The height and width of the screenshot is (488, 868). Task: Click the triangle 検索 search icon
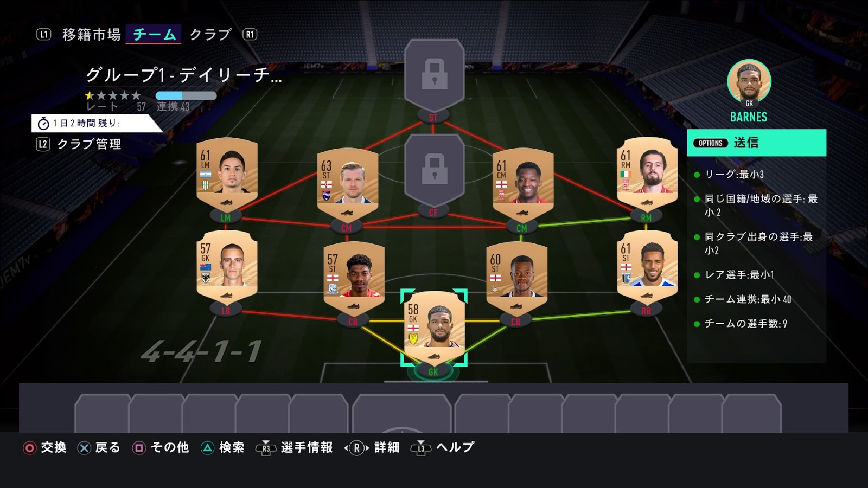207,448
